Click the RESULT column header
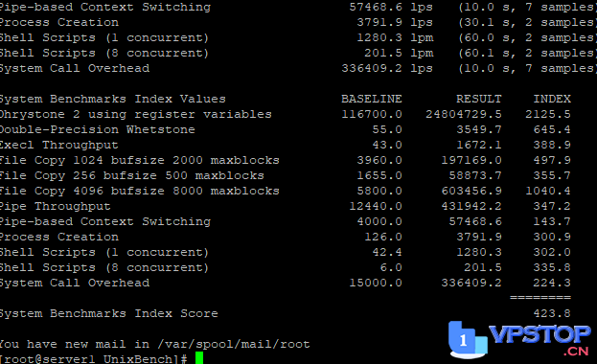Viewport: 597px width, 364px height. pyautogui.click(x=478, y=99)
